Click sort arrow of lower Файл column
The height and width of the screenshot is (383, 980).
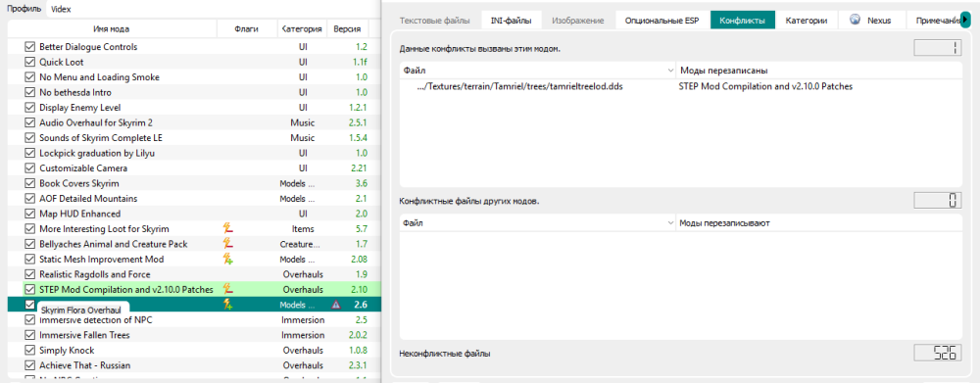[670, 223]
